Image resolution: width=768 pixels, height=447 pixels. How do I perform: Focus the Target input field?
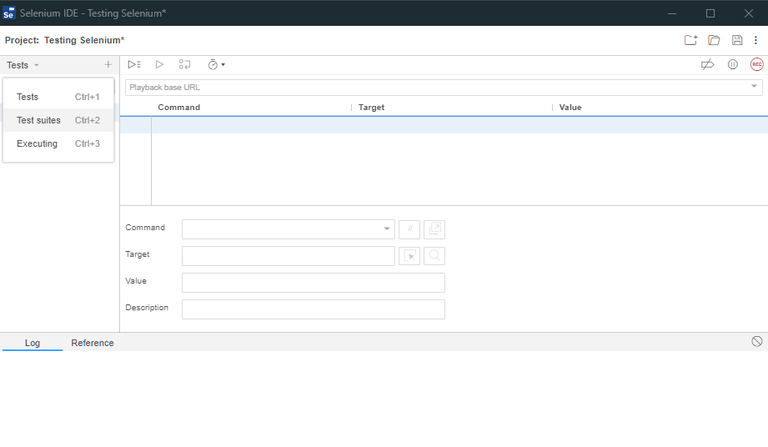[x=288, y=256]
